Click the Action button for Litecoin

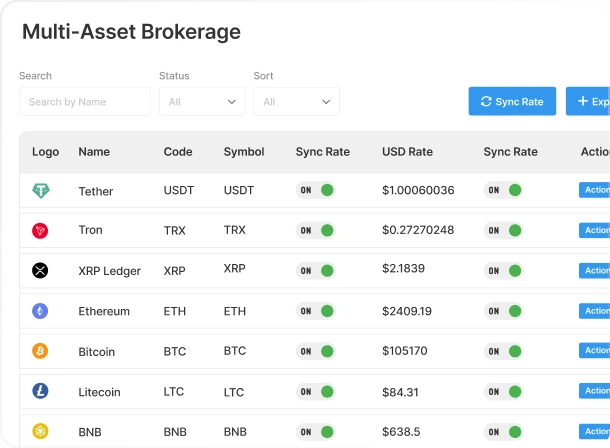click(x=594, y=390)
